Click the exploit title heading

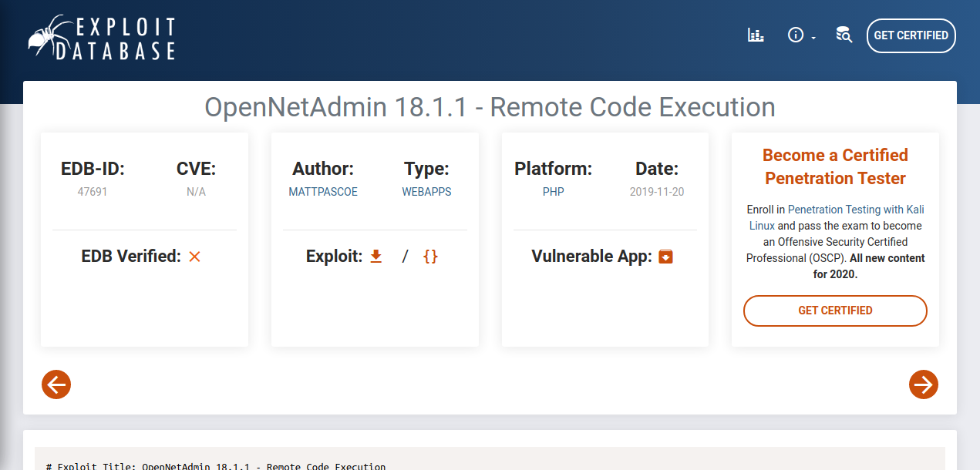coord(490,107)
